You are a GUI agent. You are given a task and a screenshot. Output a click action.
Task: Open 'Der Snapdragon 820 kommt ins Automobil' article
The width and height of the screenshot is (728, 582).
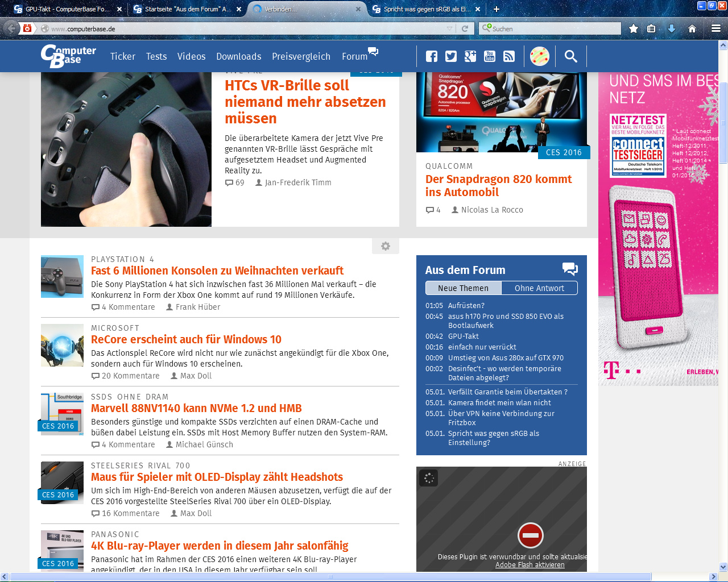(498, 185)
